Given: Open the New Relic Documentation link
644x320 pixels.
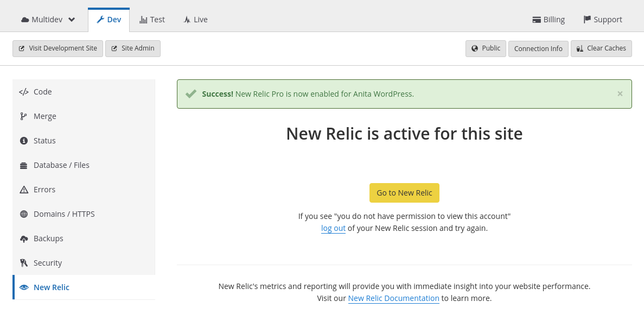Looking at the screenshot, I should pos(393,298).
